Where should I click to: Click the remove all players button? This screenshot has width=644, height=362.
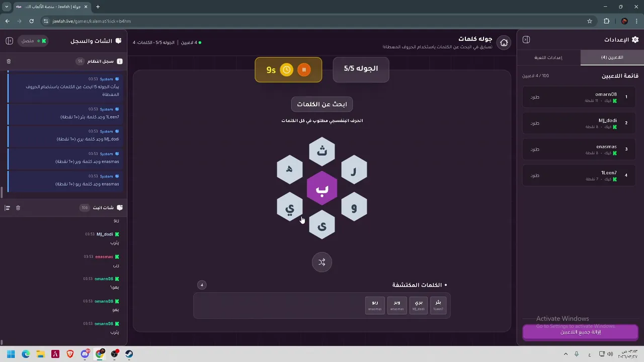coord(581,332)
